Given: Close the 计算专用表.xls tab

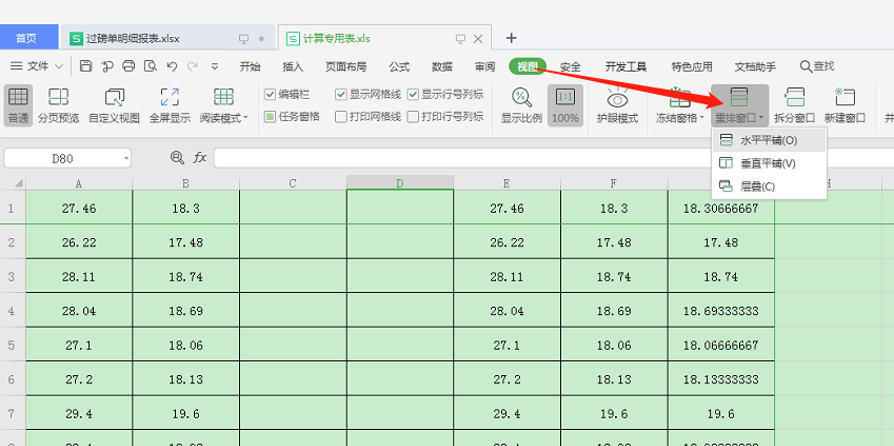Looking at the screenshot, I should 478,39.
